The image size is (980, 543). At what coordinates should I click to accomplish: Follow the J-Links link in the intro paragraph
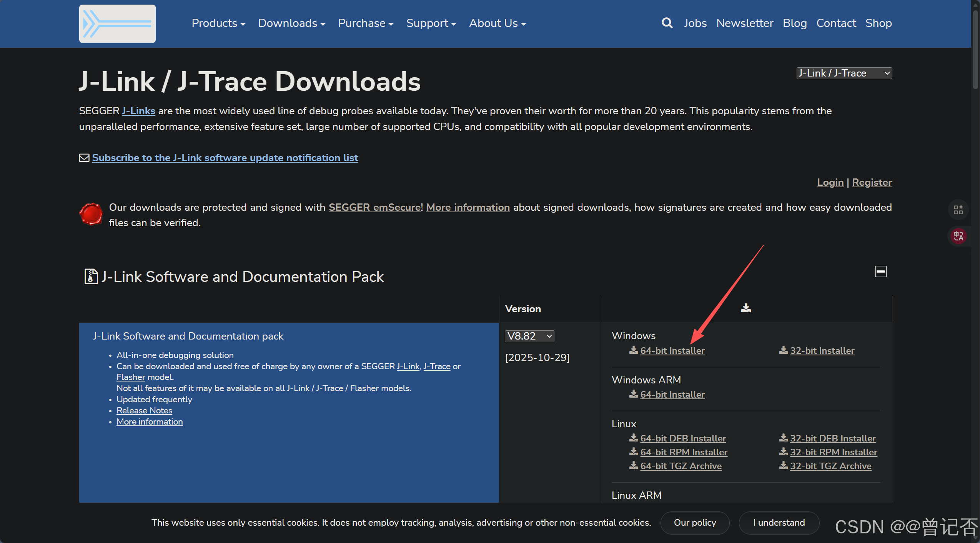(138, 111)
